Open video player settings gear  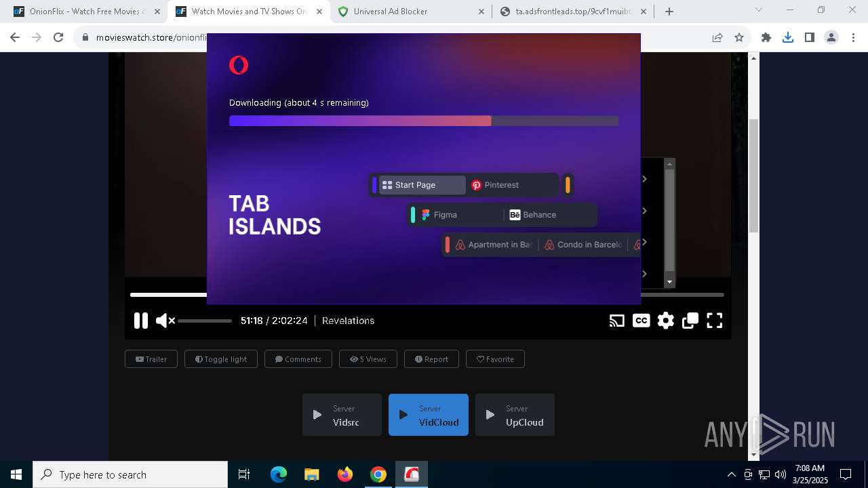(666, 321)
